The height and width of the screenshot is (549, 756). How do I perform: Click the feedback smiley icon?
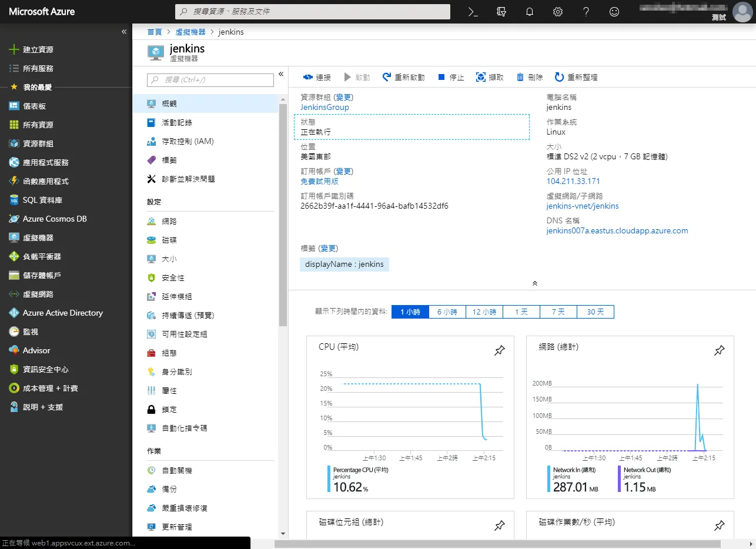click(614, 12)
